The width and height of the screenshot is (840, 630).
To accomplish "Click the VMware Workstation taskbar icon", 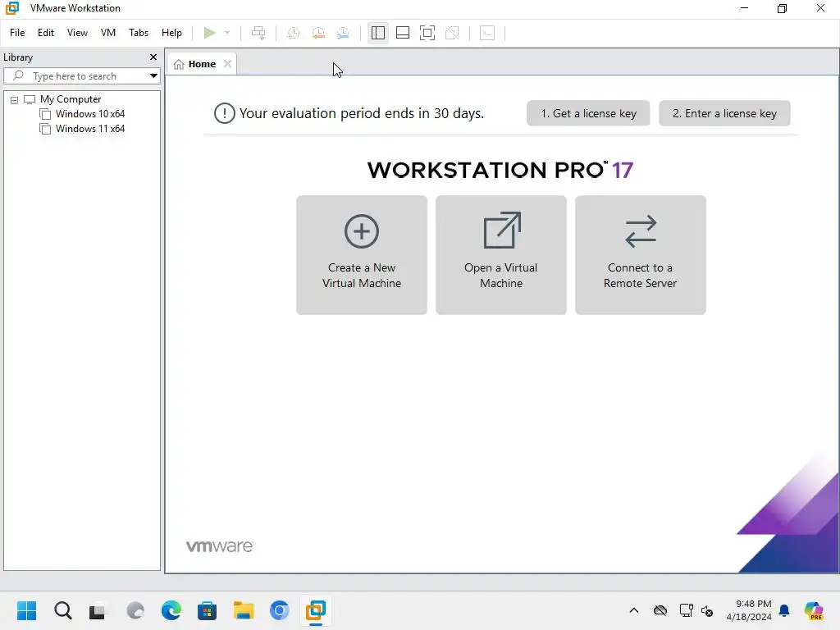I will point(316,610).
